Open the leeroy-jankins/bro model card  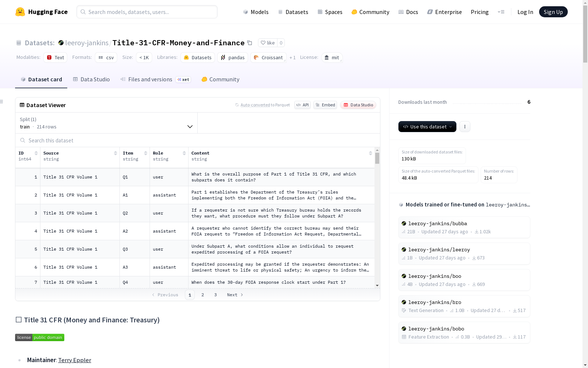[464, 306]
